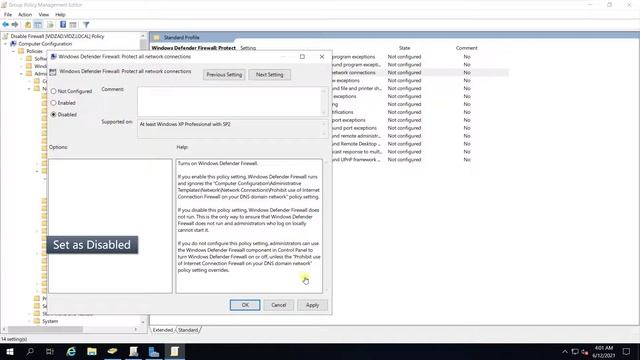Open the blue Help toolbar icon
This screenshot has width=640, height=360.
63,25
